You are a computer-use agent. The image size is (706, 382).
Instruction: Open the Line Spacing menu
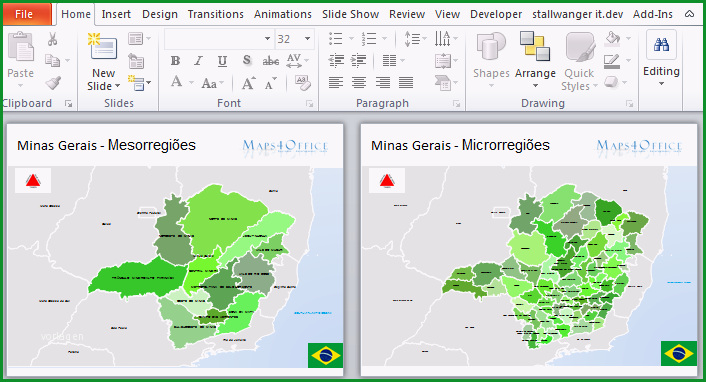[412, 39]
